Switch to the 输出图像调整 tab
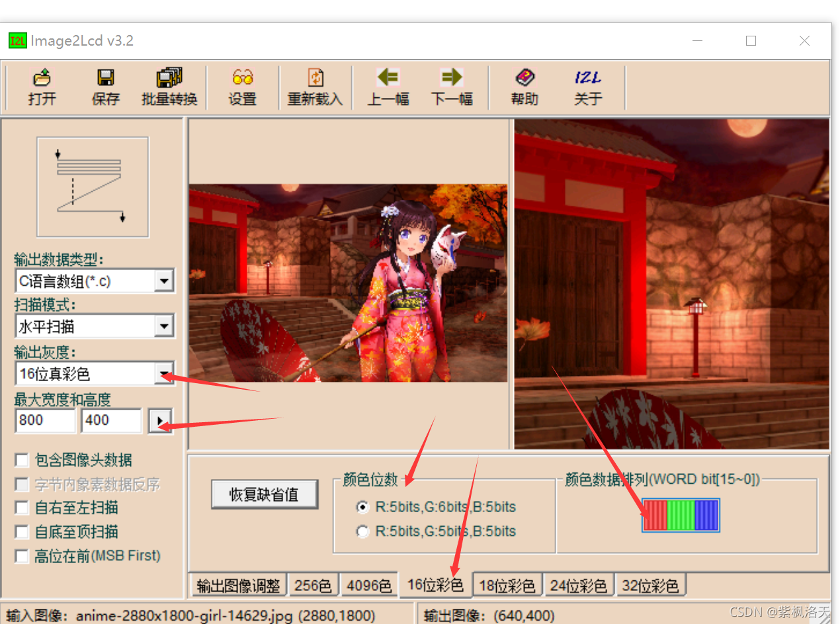The width and height of the screenshot is (840, 624). point(238,586)
